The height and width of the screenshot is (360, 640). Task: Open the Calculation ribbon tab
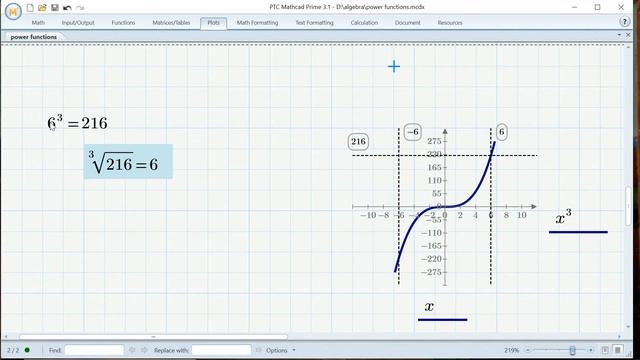[364, 23]
